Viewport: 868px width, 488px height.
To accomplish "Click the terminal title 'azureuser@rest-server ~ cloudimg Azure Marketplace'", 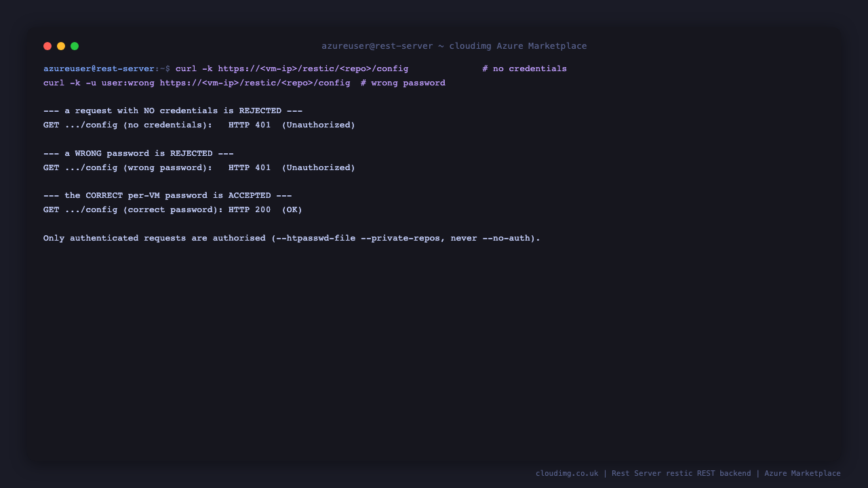I will (x=454, y=46).
